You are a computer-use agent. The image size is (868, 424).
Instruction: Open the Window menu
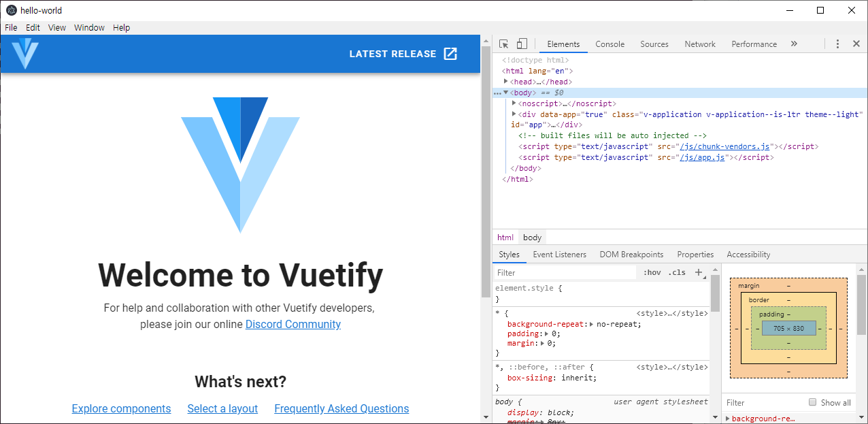tap(90, 28)
